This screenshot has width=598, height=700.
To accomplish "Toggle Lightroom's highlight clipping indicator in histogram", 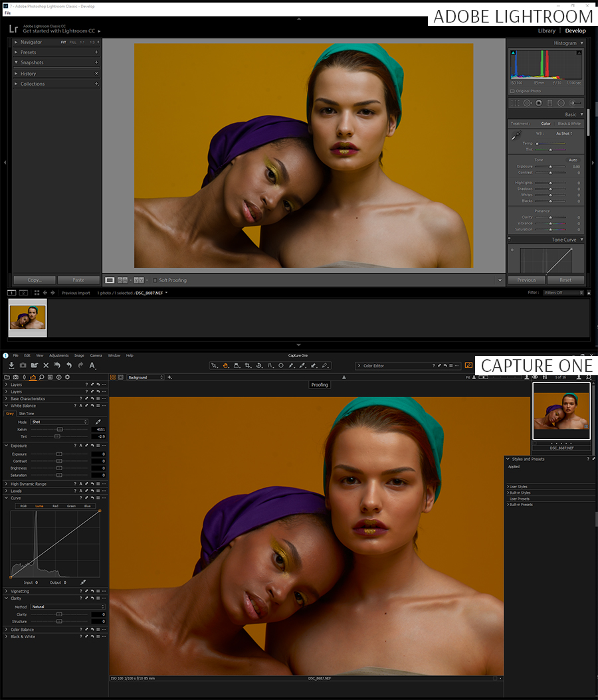I will point(579,52).
